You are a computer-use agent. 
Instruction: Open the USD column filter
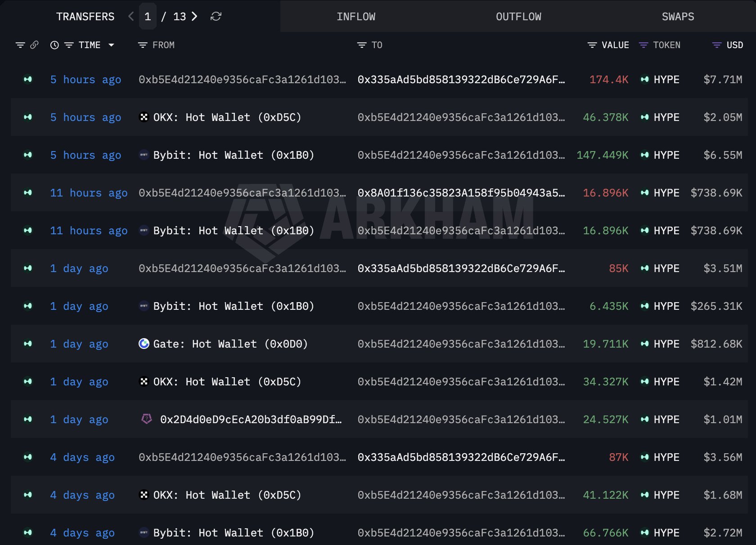point(717,45)
